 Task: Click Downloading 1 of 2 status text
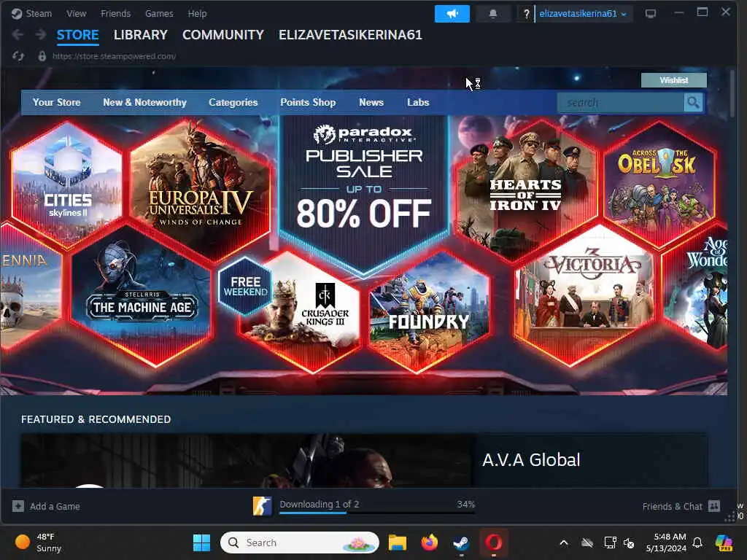click(320, 504)
